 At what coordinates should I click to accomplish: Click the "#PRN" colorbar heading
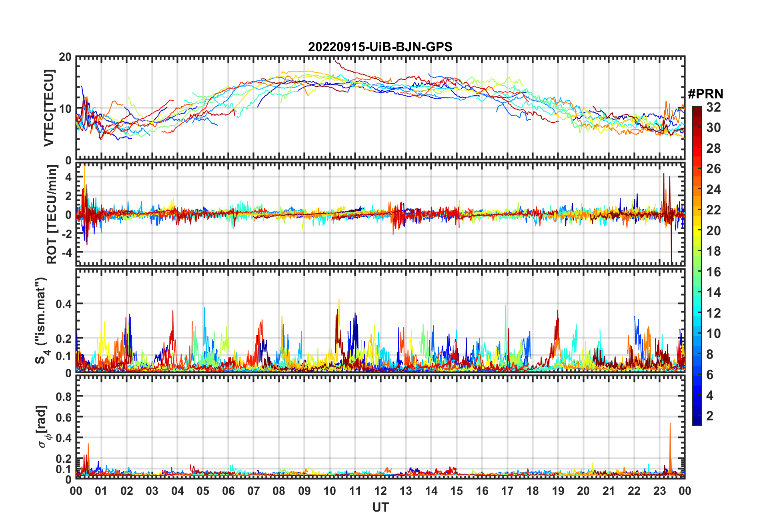pos(705,94)
